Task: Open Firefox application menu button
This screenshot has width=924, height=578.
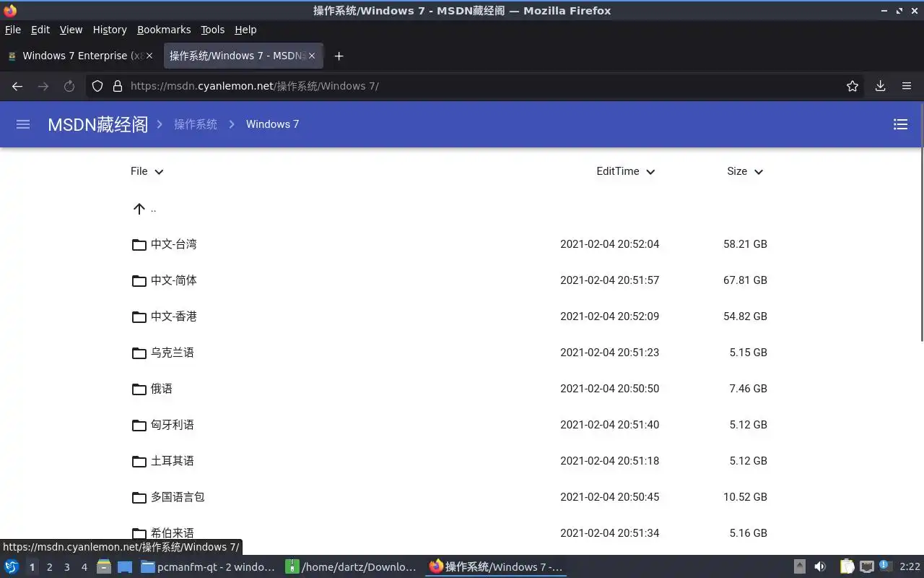Action: [907, 86]
